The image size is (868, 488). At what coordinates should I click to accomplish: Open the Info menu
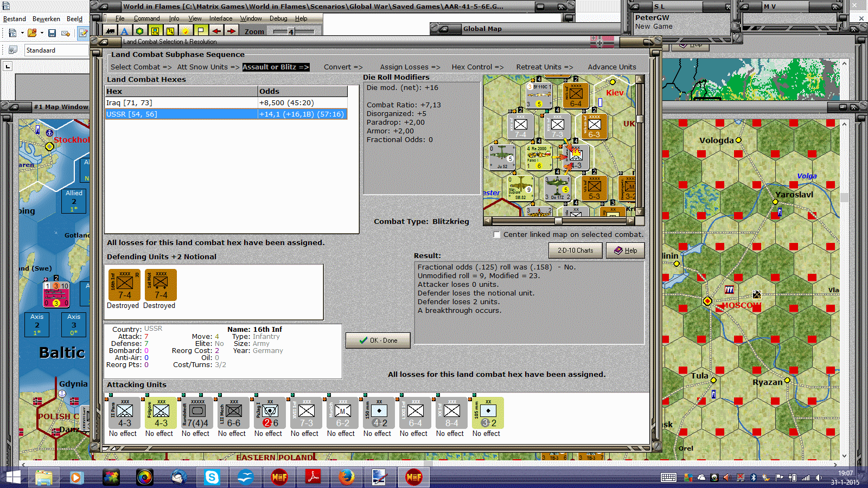point(174,18)
